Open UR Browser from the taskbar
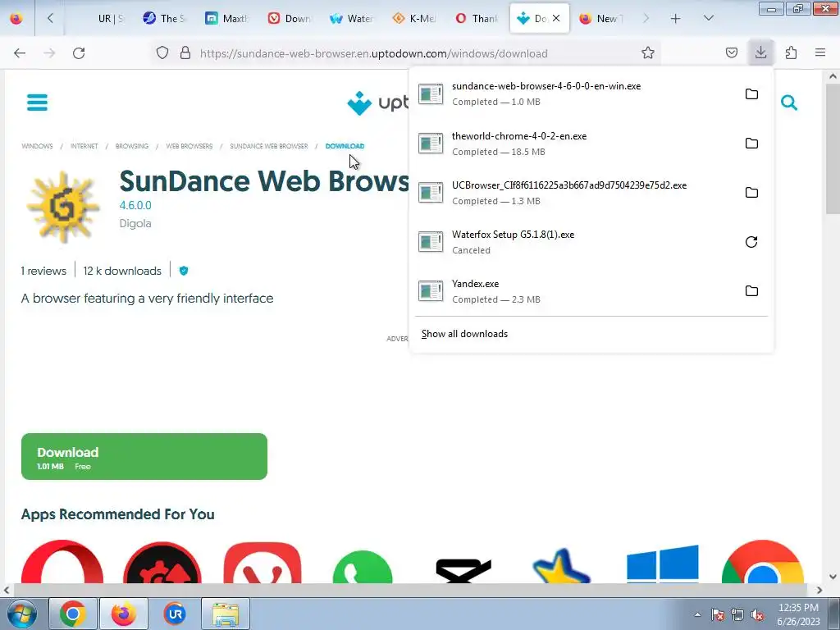 (175, 614)
